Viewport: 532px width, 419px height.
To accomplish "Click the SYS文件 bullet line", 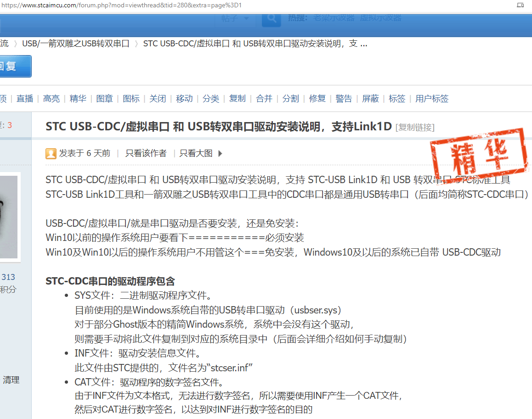I will [x=143, y=296].
